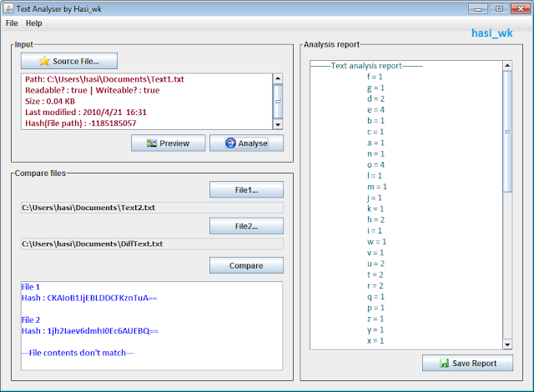534x392 pixels.
Task: Click the 'w = 1' report row
Action: pyautogui.click(x=376, y=242)
